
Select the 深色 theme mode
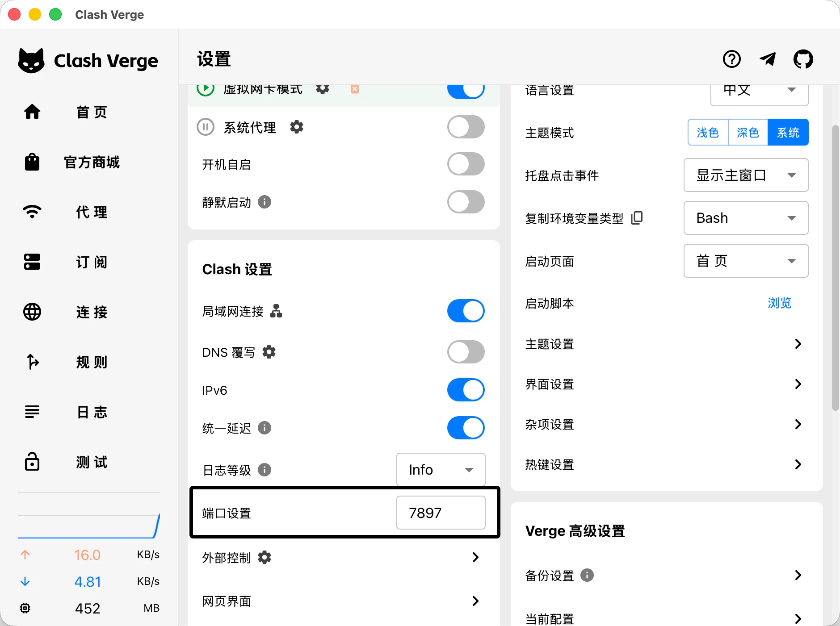748,132
